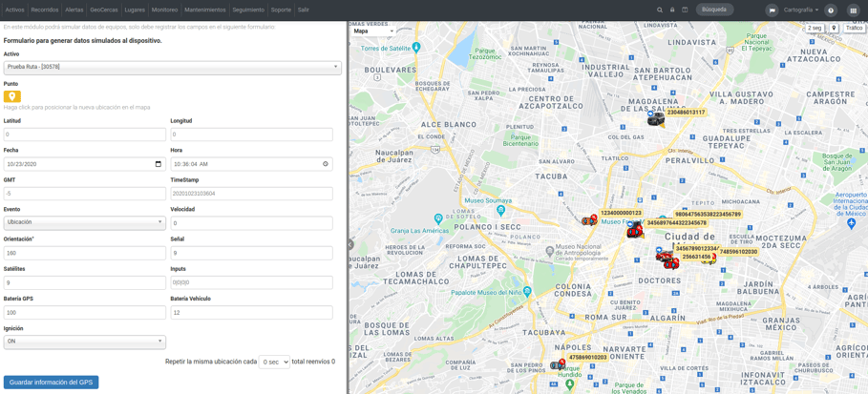Click the Batería GPS field with 100
This screenshot has height=394, width=868.
tap(85, 313)
